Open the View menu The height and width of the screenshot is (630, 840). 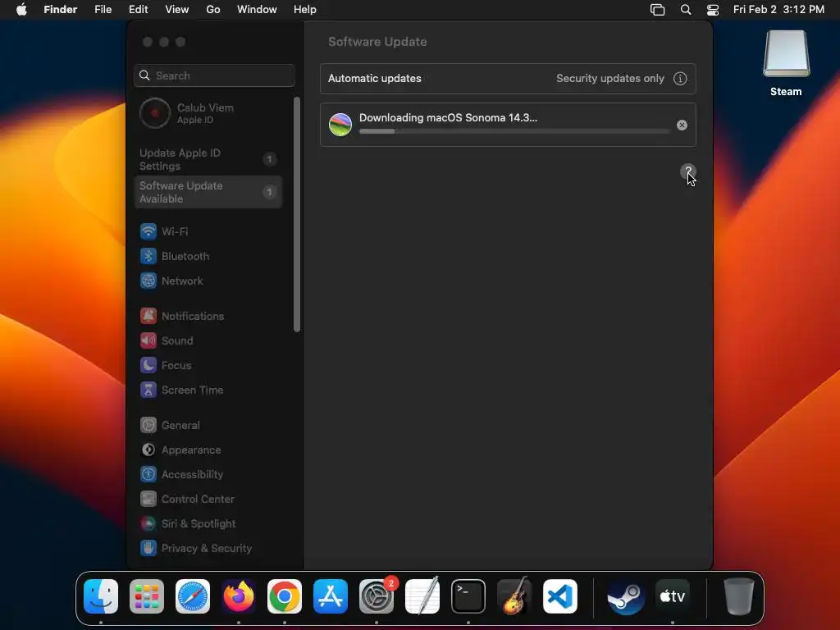pos(177,10)
